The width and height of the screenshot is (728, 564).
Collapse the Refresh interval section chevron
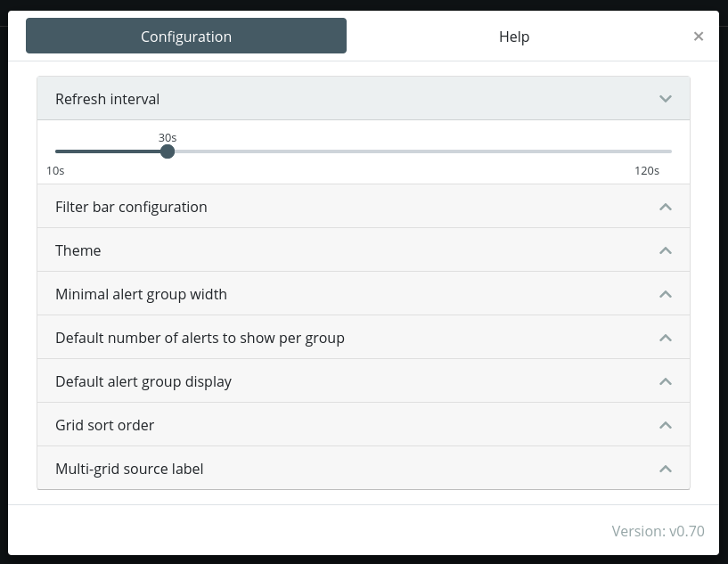pos(666,99)
